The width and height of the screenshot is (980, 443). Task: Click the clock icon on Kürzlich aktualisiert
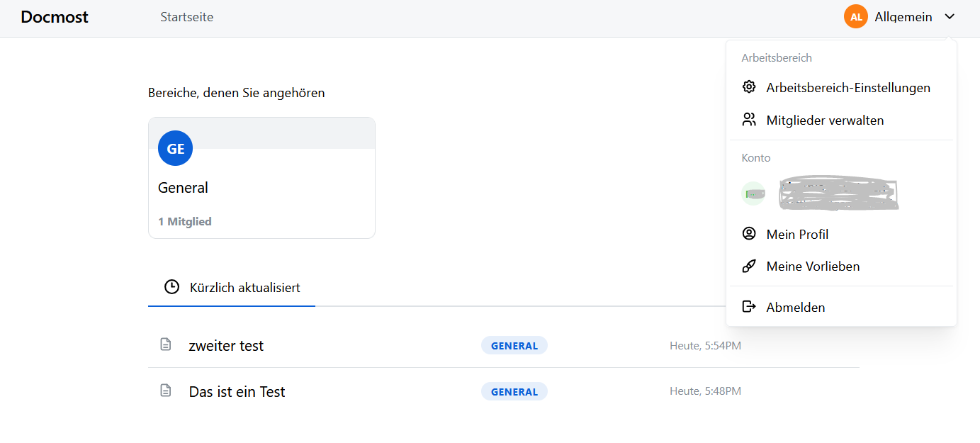pyautogui.click(x=171, y=287)
